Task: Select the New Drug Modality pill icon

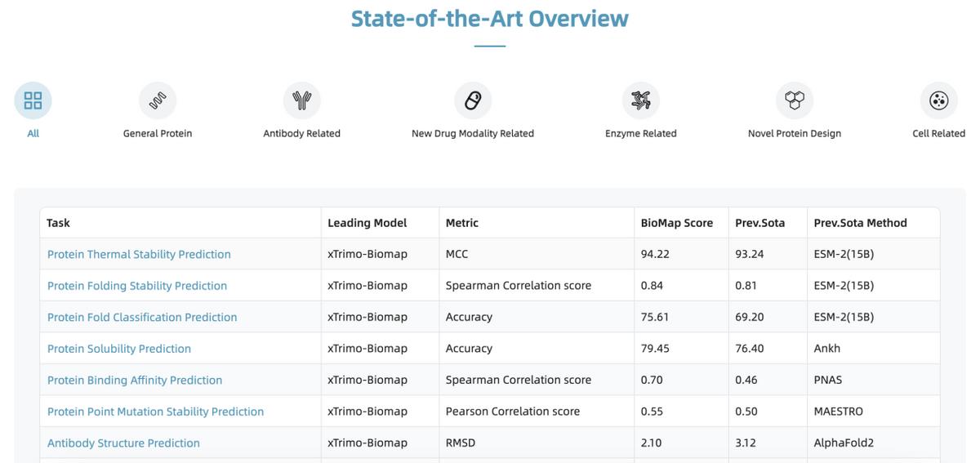Action: click(473, 100)
